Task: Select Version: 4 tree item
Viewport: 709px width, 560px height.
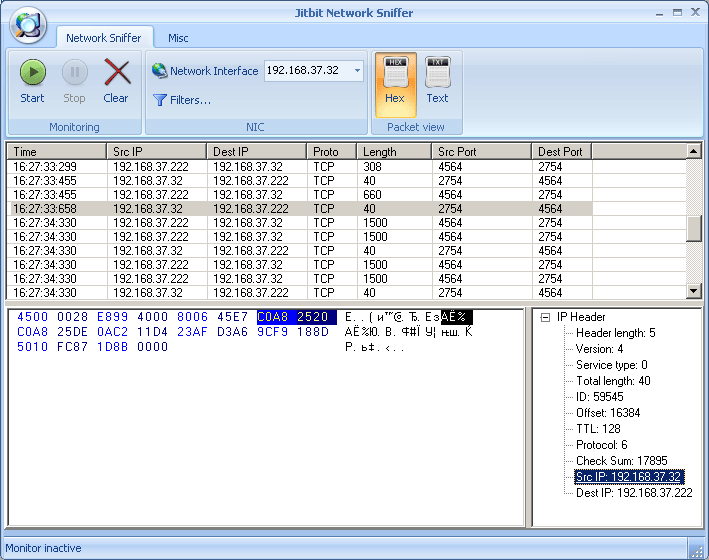Action: [600, 349]
